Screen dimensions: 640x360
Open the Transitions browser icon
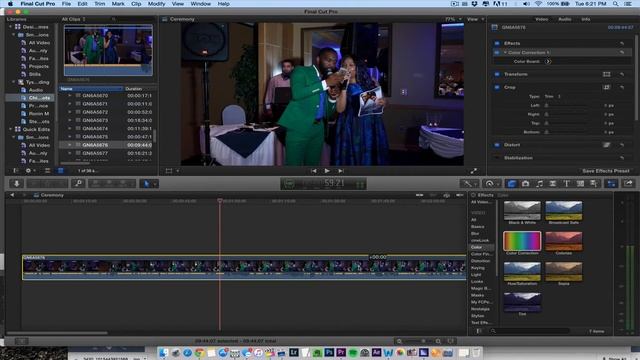[553, 184]
